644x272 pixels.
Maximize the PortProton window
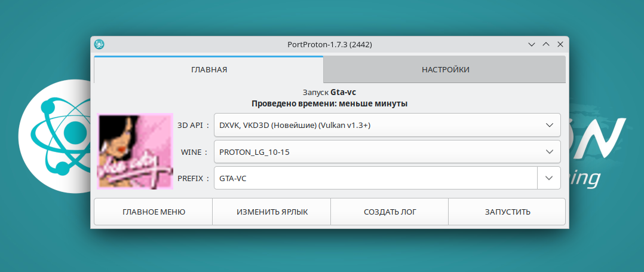[x=546, y=45]
